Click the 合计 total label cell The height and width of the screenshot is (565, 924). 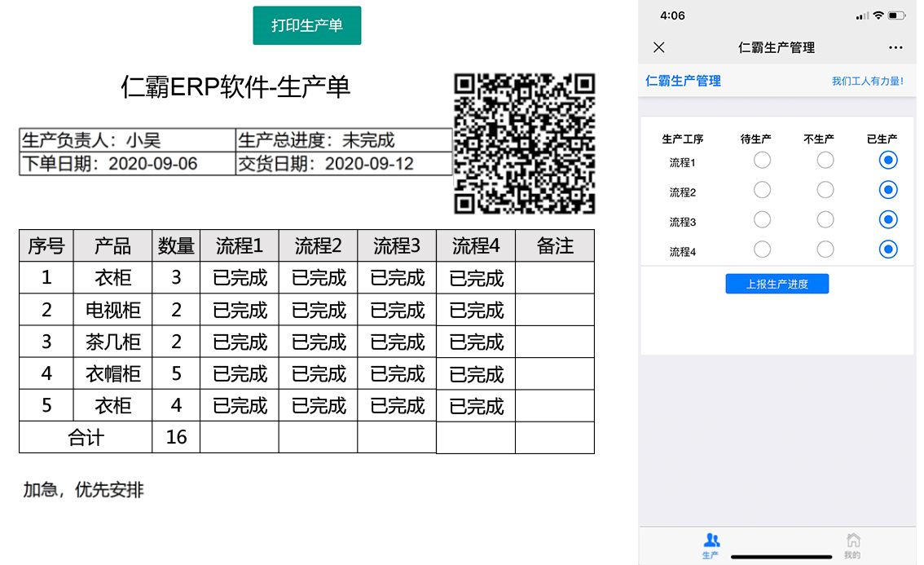pos(86,437)
